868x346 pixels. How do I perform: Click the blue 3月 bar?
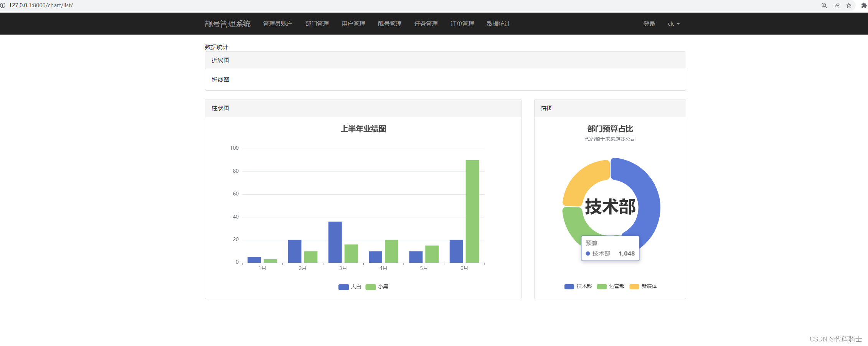click(335, 242)
